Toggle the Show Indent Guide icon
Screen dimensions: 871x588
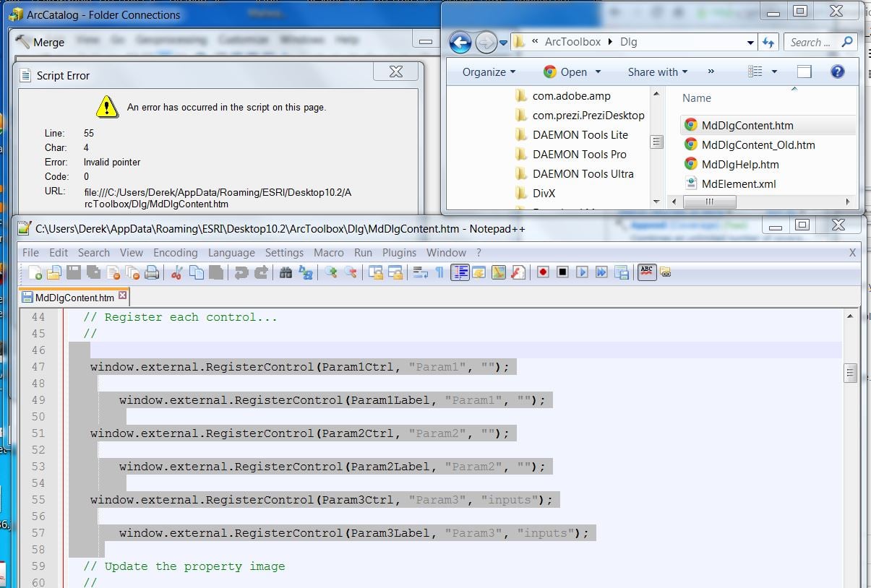coord(460,272)
